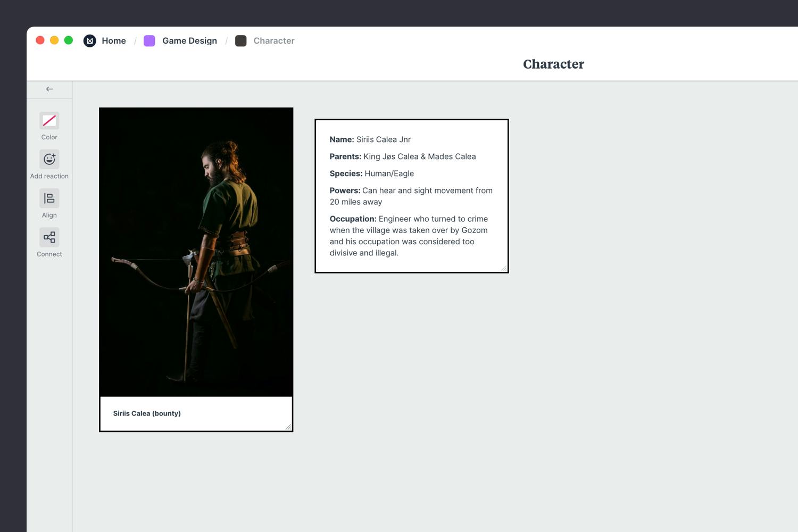Click the purple Game Design board icon
This screenshot has width=798, height=532.
click(x=149, y=40)
